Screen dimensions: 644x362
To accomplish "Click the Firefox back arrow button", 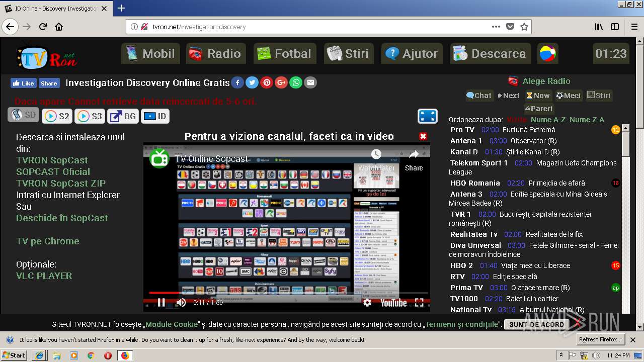I will 10,27.
